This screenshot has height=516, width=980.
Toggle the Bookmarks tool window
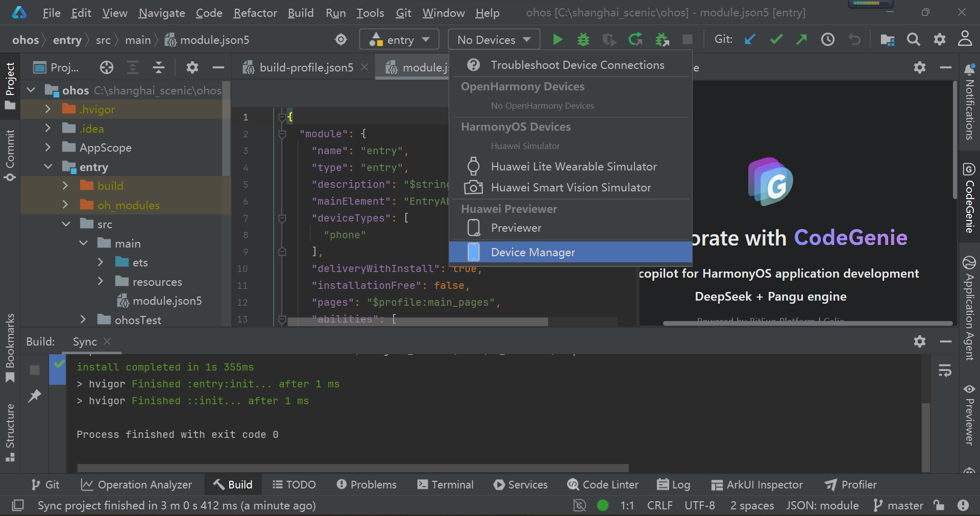[10, 348]
